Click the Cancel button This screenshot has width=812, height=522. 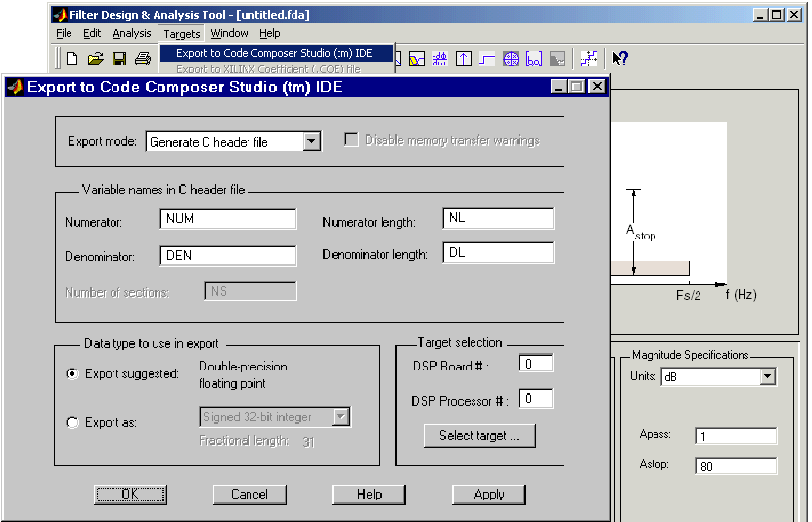[x=249, y=494]
